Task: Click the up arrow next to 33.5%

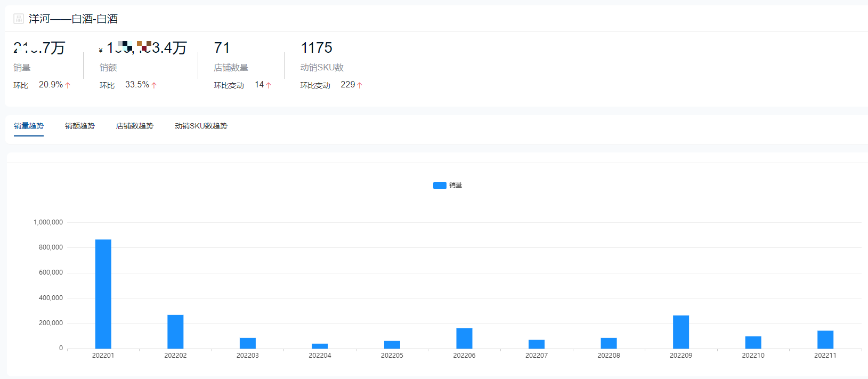Action: [154, 85]
